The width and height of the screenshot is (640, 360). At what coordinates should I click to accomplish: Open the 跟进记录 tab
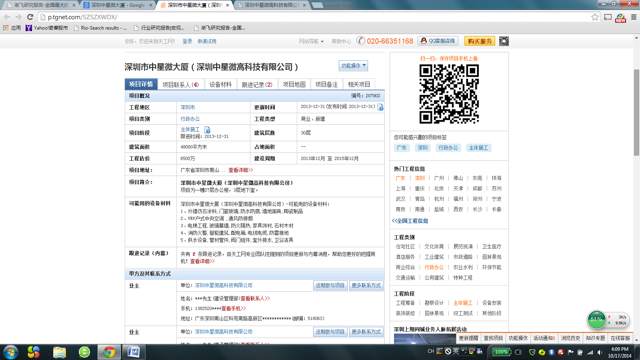[257, 84]
